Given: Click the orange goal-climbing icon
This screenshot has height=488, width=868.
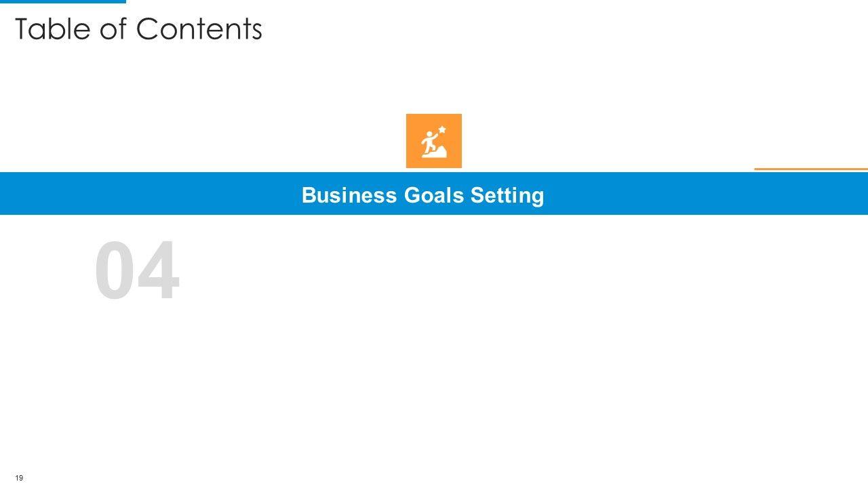Looking at the screenshot, I should (x=433, y=140).
